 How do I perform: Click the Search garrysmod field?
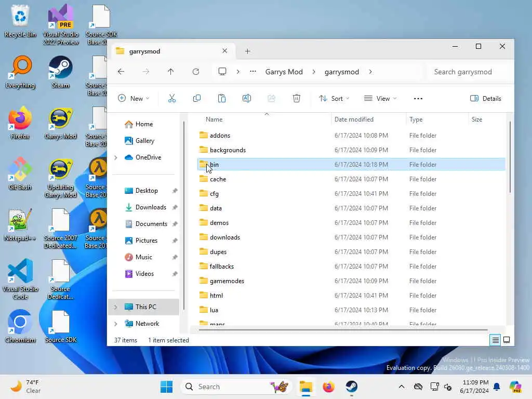click(x=468, y=72)
